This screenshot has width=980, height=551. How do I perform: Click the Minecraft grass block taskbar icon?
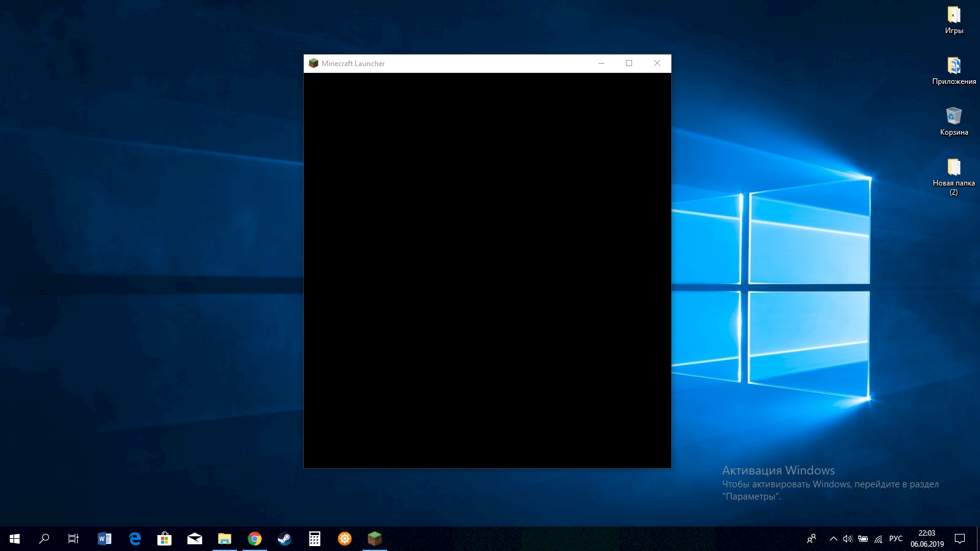tap(375, 539)
